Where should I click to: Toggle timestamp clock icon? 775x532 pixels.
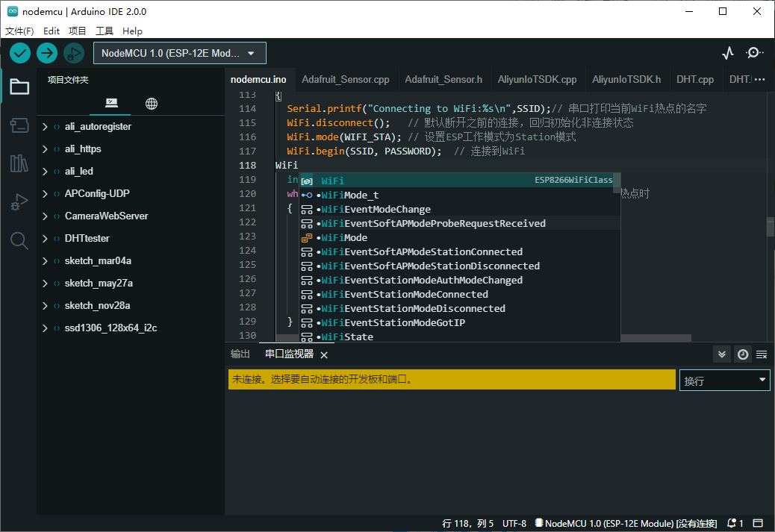tap(742, 354)
